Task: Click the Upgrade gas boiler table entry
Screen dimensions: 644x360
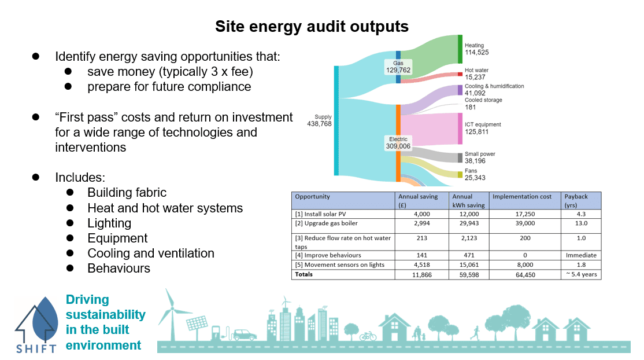Action: click(319, 223)
